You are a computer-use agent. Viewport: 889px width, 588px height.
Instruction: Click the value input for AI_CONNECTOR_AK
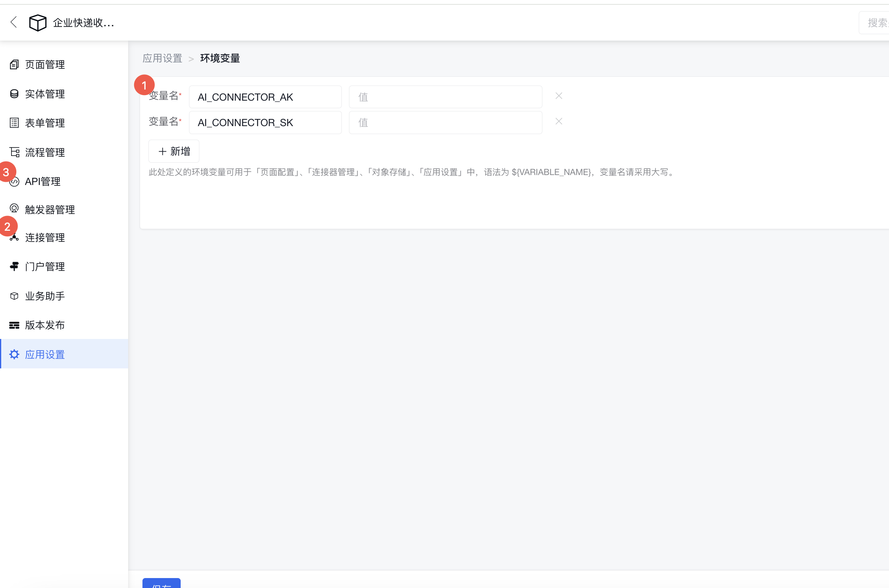pyautogui.click(x=445, y=97)
